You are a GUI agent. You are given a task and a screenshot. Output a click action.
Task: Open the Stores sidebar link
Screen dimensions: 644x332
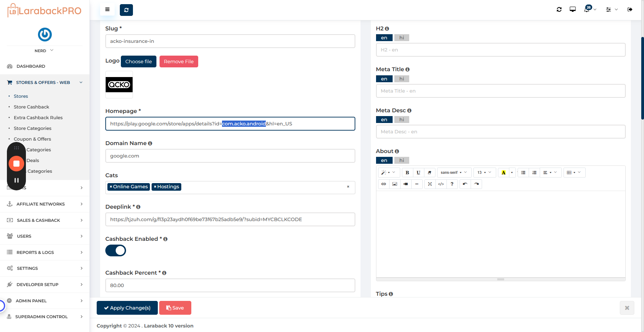pos(21,96)
